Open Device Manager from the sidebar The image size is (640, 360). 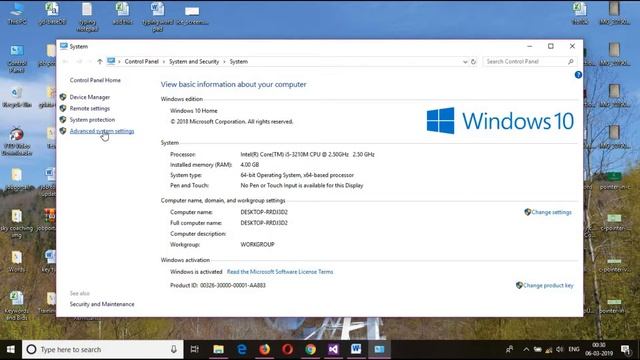click(x=89, y=97)
